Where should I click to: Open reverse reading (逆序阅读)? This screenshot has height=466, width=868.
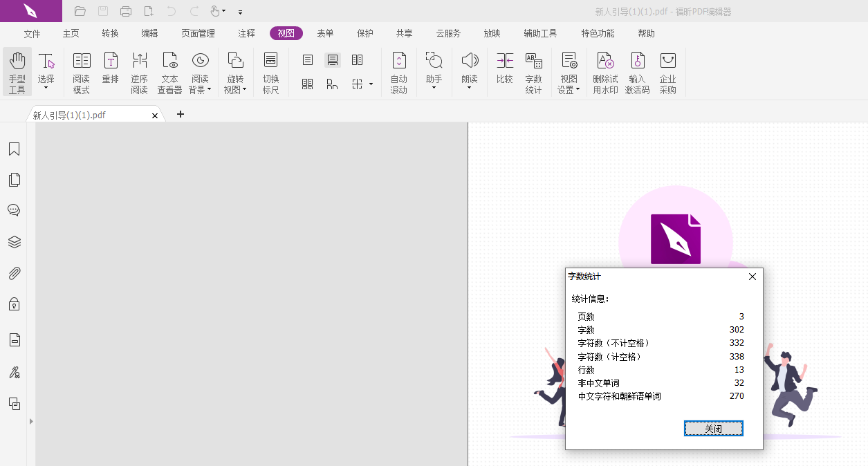click(139, 72)
